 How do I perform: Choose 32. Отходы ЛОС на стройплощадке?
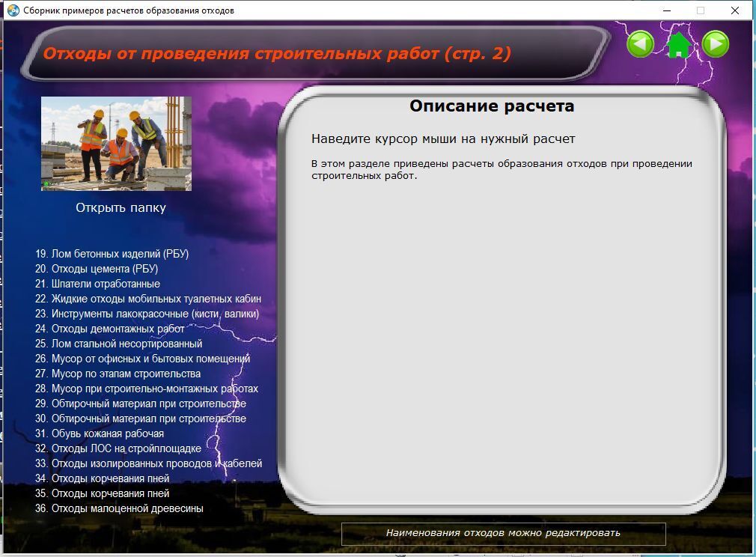click(x=118, y=448)
